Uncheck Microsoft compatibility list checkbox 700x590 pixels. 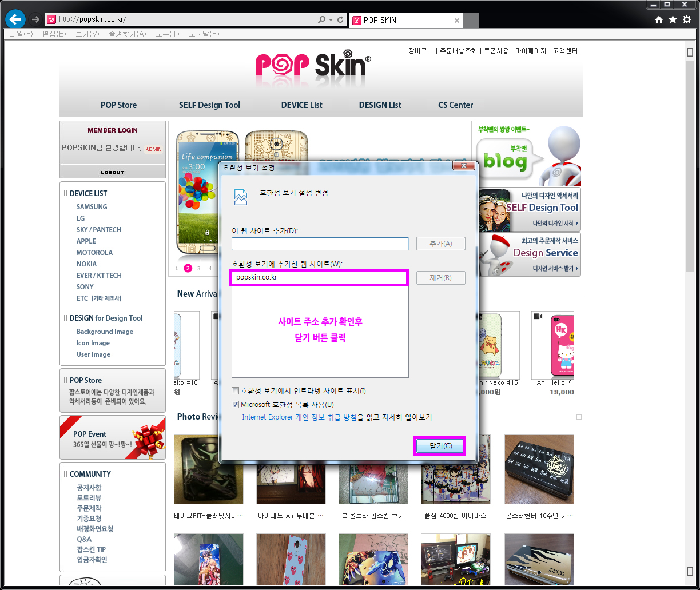click(x=236, y=405)
